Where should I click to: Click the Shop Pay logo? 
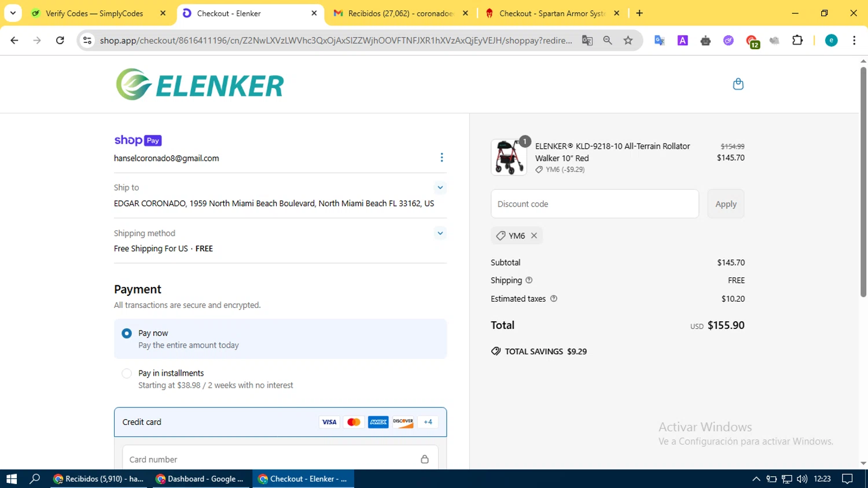coord(138,140)
